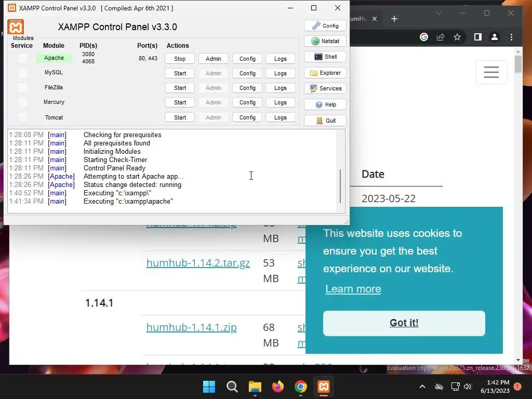Start the MySQL module
This screenshot has width=532, height=399.
pos(180,73)
